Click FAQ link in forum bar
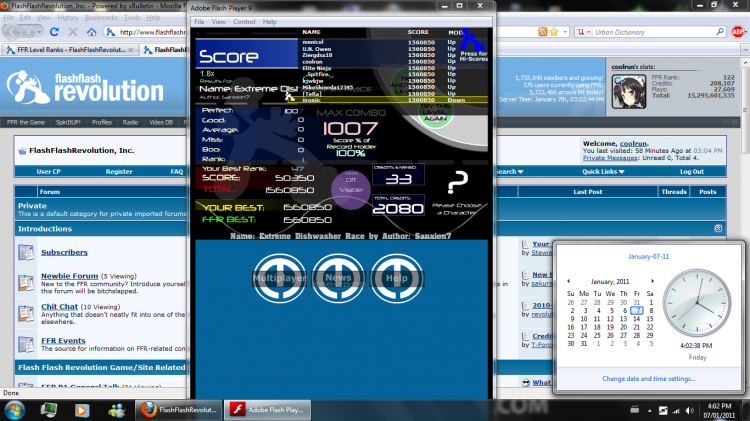Image resolution: width=750 pixels, height=421 pixels. point(177,172)
